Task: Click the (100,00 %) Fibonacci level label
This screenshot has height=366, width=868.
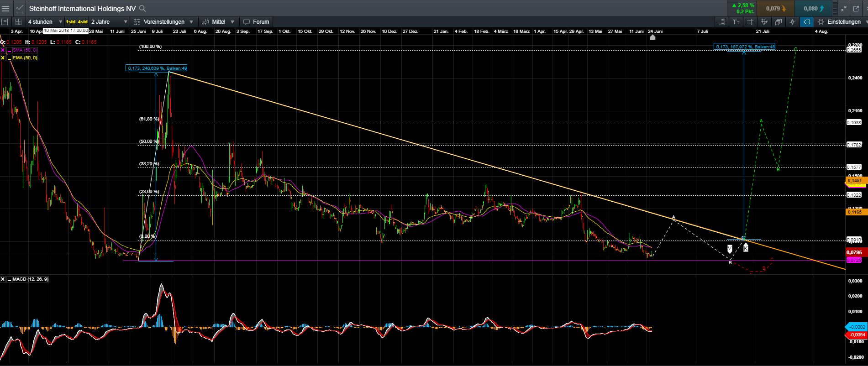Action: click(x=150, y=47)
